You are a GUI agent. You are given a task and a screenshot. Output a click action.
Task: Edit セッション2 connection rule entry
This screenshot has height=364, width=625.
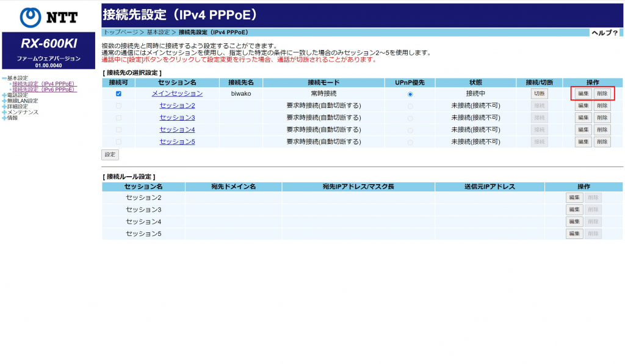coord(574,198)
